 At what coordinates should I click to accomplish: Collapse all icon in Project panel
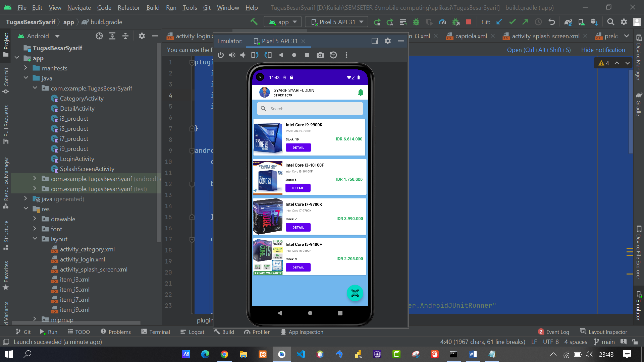[x=125, y=36]
